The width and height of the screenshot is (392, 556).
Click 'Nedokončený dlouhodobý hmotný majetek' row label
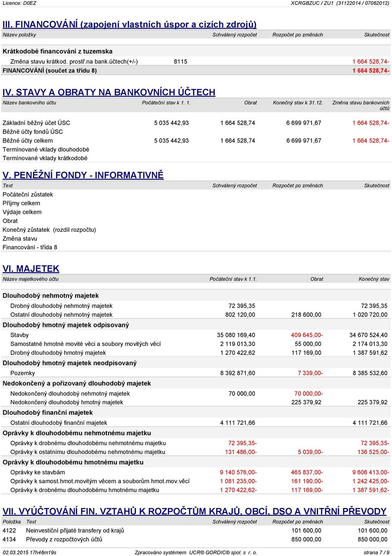pos(67,402)
